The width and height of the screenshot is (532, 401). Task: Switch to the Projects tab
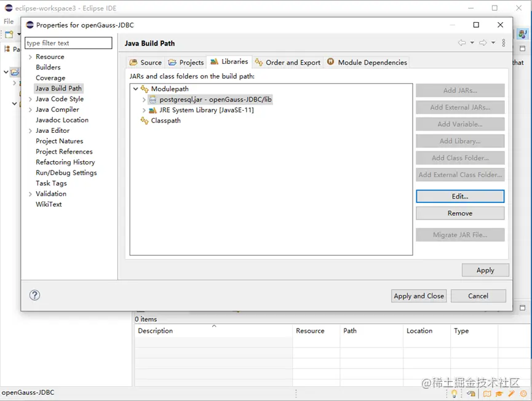click(x=186, y=62)
